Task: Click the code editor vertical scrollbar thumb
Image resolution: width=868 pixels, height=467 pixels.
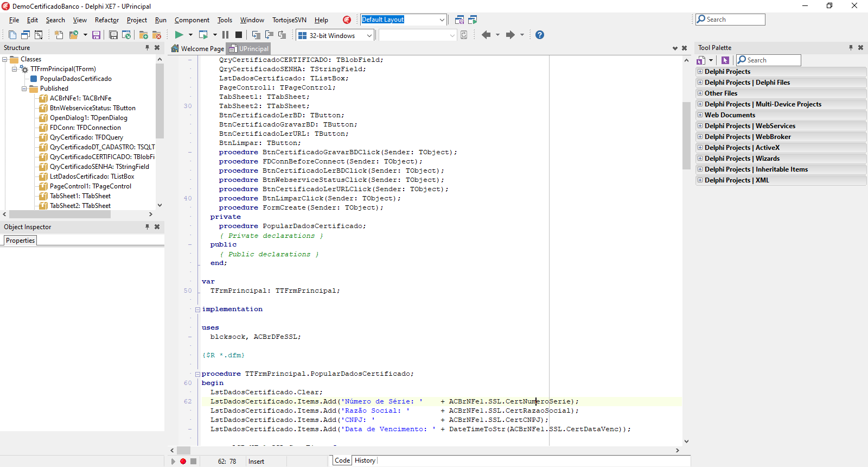Action: 686,135
